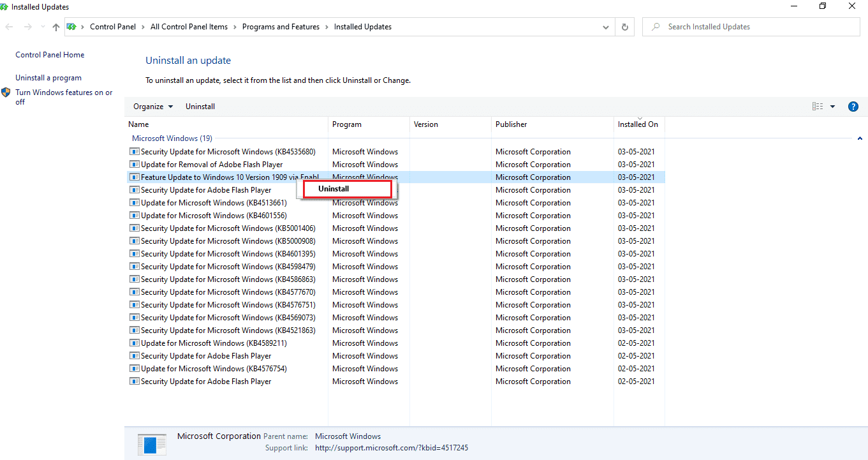The width and height of the screenshot is (868, 460).
Task: Click the refresh icon beside the address bar
Action: (624, 26)
